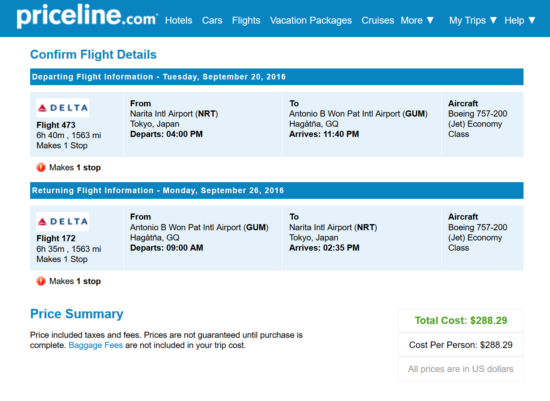Open the More dropdown arrow
Image resolution: width=550 pixels, height=401 pixels.
[430, 20]
